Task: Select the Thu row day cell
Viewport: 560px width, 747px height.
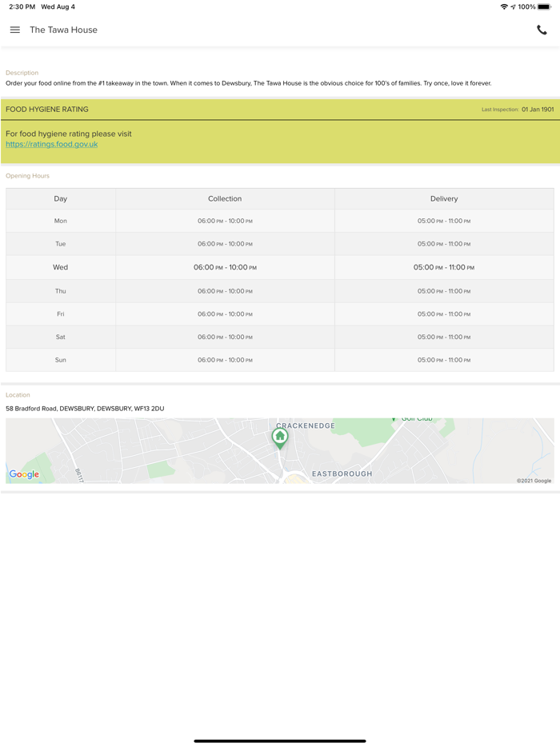Action: [x=61, y=291]
